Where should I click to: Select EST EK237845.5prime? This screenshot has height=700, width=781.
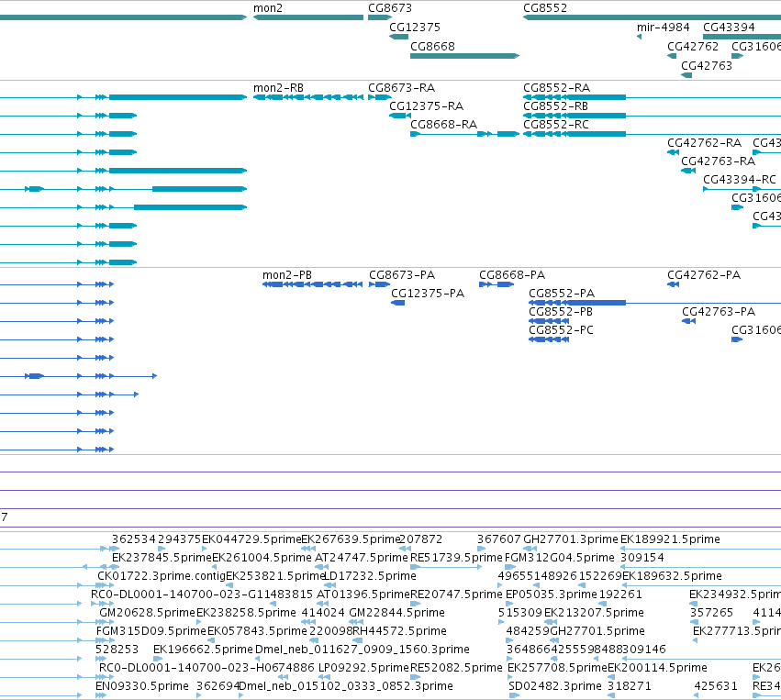[162, 558]
